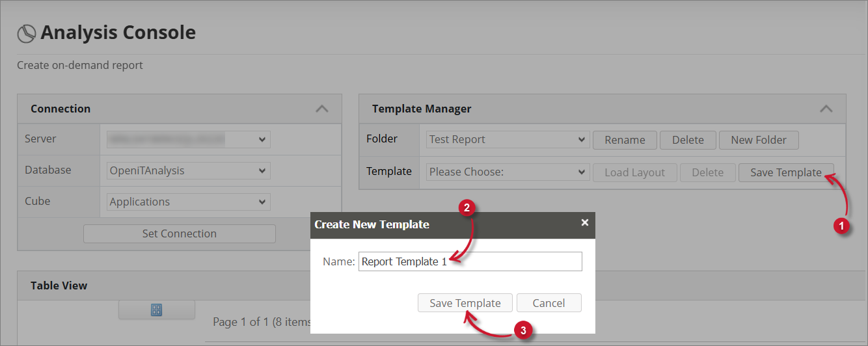Delete the selected folder

point(688,140)
